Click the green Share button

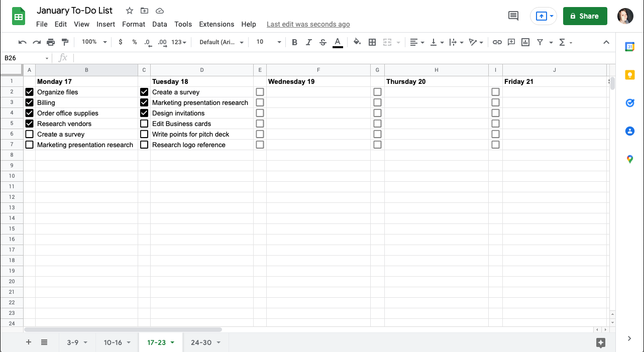pos(585,16)
